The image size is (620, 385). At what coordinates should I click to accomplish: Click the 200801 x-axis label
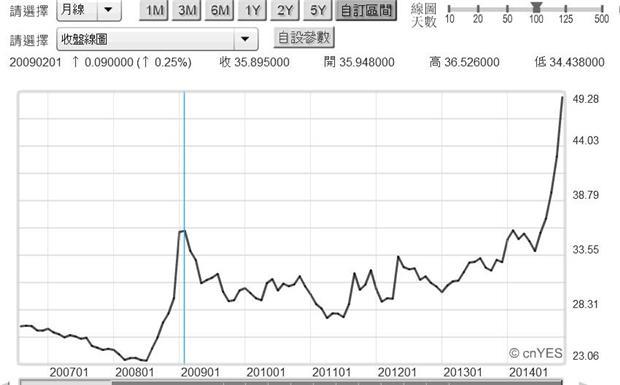point(134,372)
